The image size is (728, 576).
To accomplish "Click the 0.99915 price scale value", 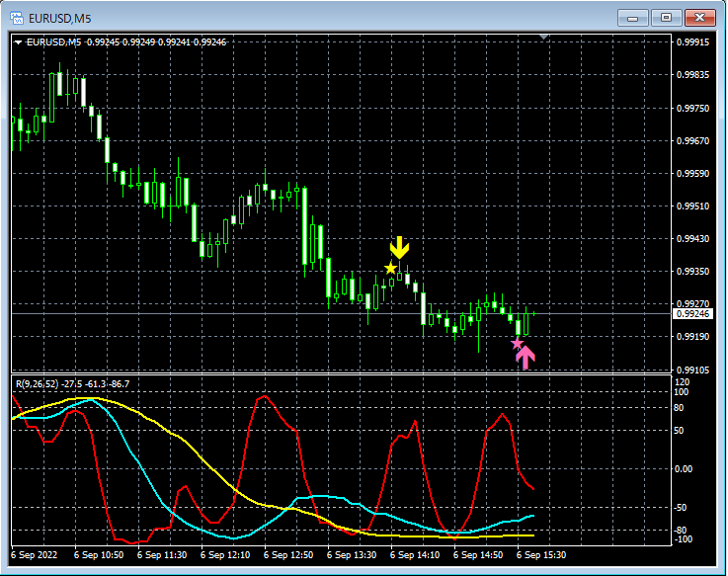I will point(692,42).
